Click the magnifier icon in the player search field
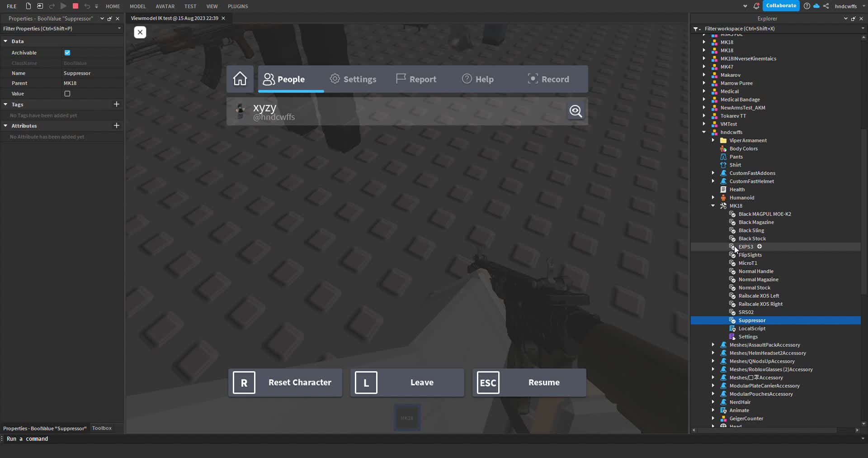The height and width of the screenshot is (458, 868). point(576,111)
